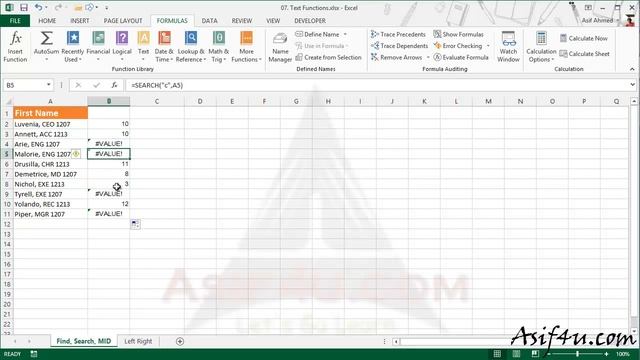640x360 pixels.
Task: Open the Watch Window
Action: (508, 47)
